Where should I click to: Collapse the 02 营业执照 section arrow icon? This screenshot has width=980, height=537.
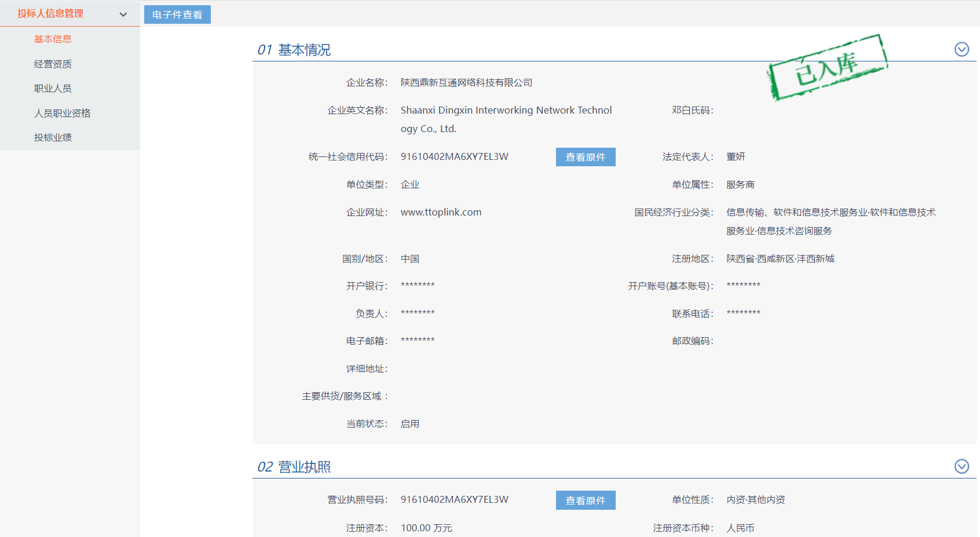[x=961, y=466]
